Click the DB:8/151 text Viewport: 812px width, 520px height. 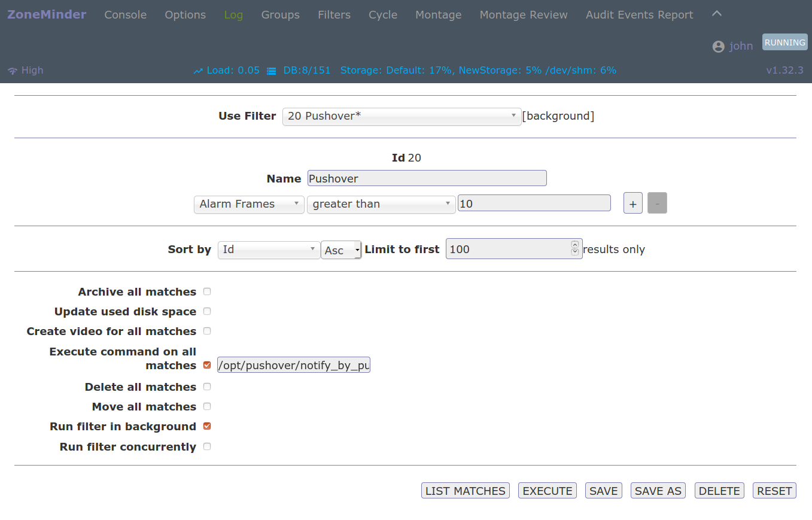pos(307,71)
